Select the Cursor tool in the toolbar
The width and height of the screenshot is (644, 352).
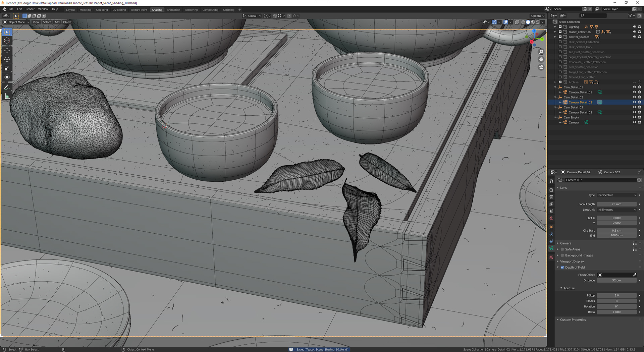coord(7,41)
